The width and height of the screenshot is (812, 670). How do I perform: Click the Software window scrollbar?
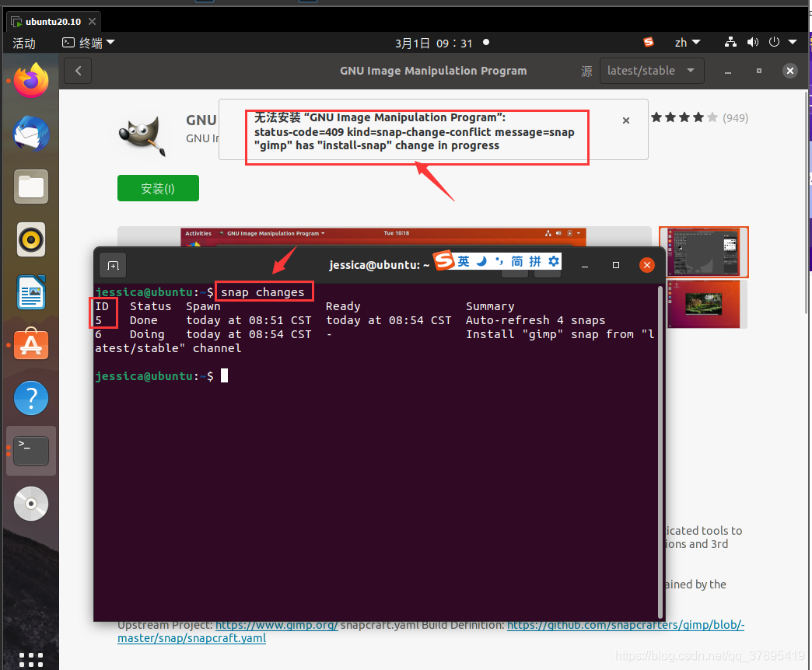pos(807,203)
